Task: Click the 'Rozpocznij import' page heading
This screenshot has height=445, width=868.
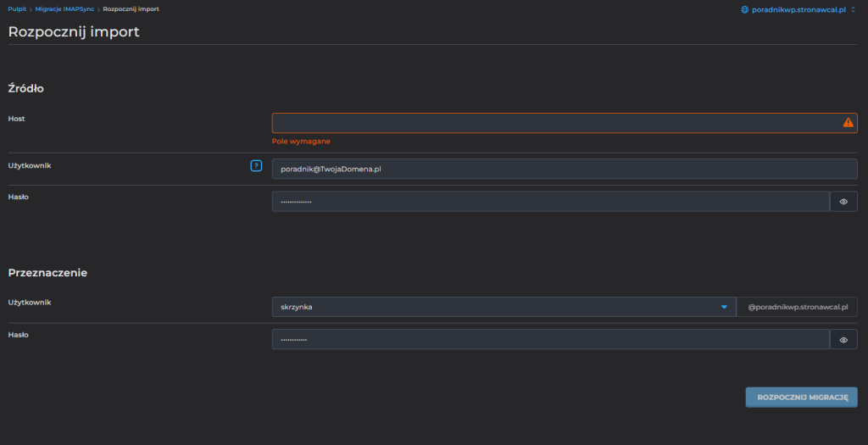Action: click(x=74, y=32)
